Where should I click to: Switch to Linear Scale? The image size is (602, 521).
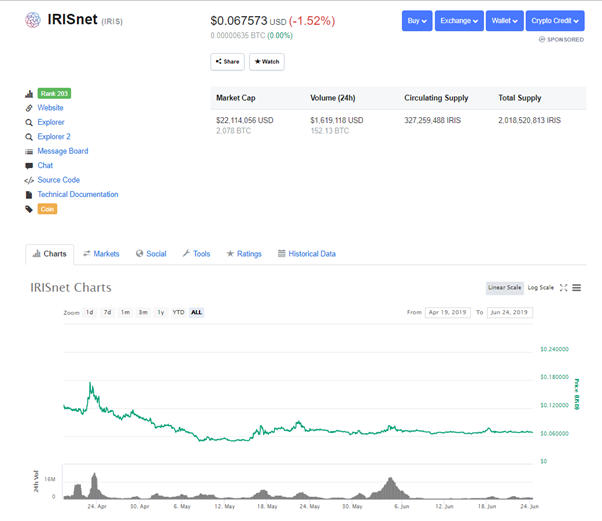pos(504,288)
